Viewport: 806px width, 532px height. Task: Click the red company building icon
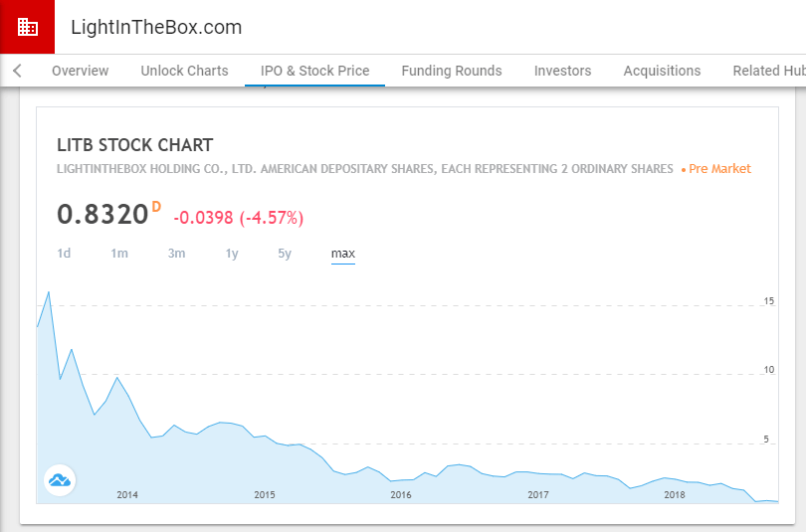(28, 27)
